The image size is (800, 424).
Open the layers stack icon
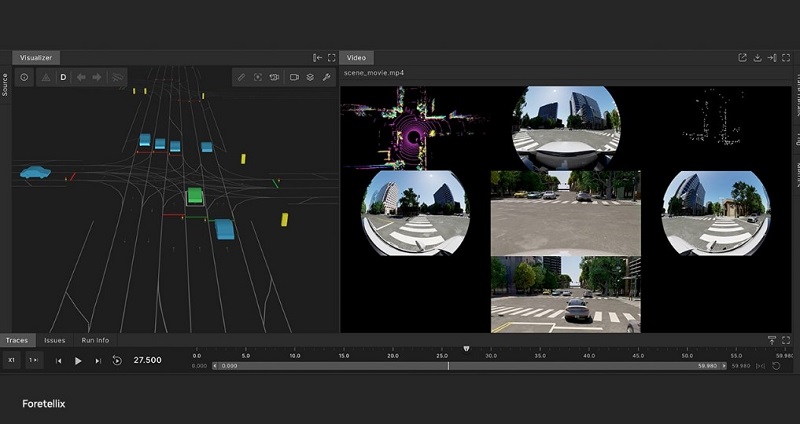pyautogui.click(x=310, y=77)
